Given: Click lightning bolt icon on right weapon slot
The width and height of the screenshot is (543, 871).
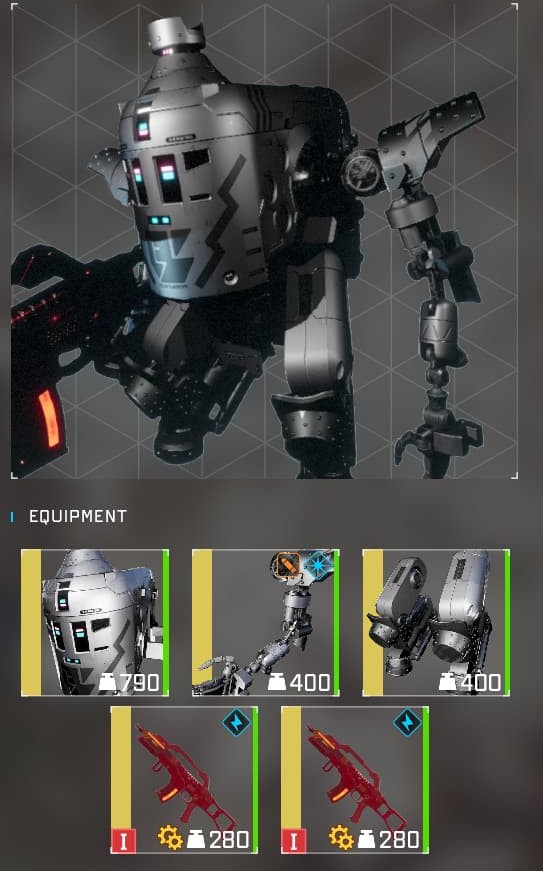Looking at the screenshot, I should click(406, 723).
